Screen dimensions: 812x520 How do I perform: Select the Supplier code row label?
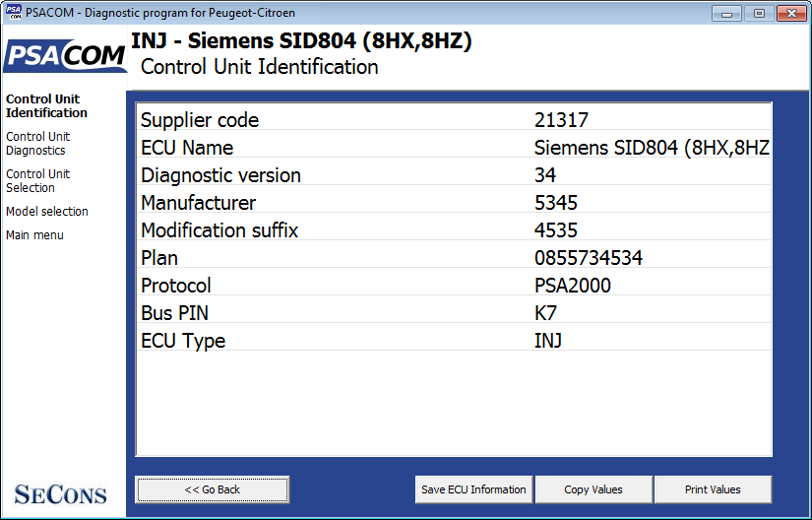[200, 120]
